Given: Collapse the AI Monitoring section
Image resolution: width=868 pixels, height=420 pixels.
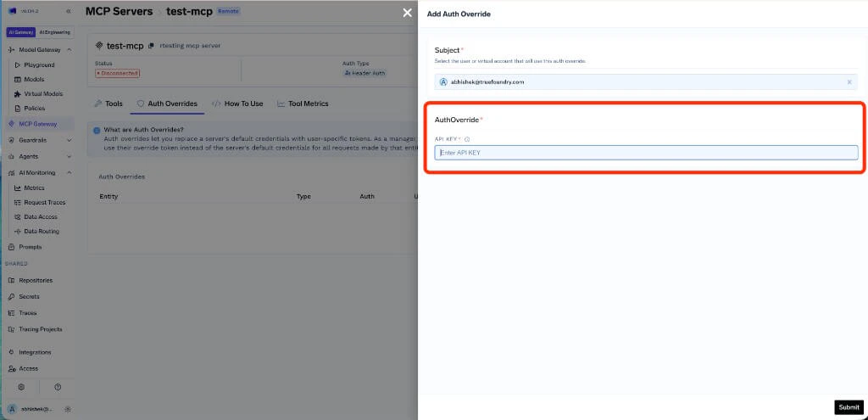Looking at the screenshot, I should click(x=70, y=172).
